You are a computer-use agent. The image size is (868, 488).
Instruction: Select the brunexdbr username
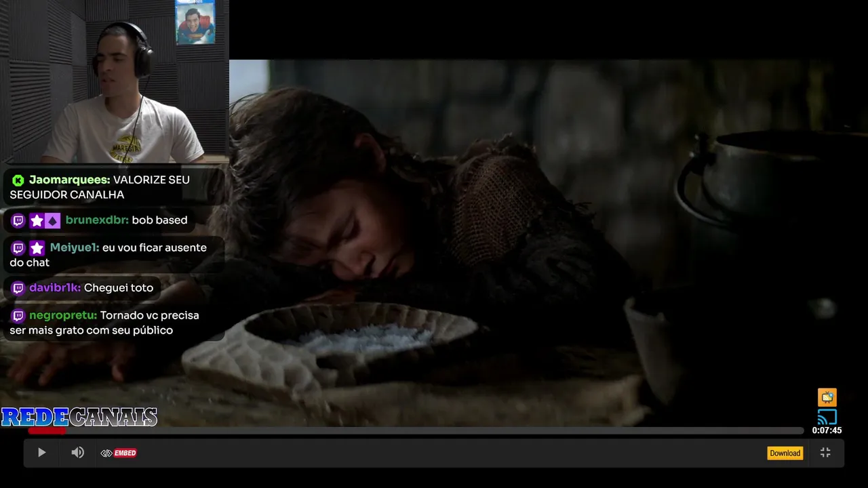97,220
